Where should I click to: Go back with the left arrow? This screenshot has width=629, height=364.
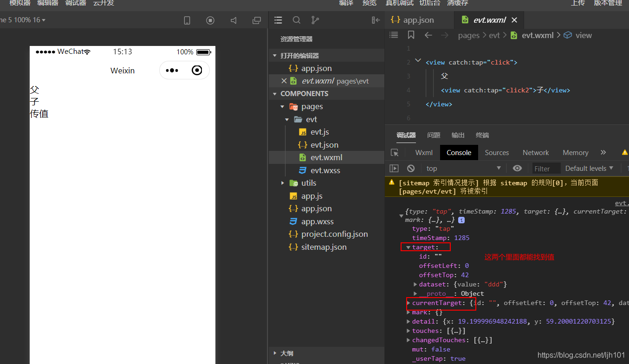pyautogui.click(x=428, y=35)
